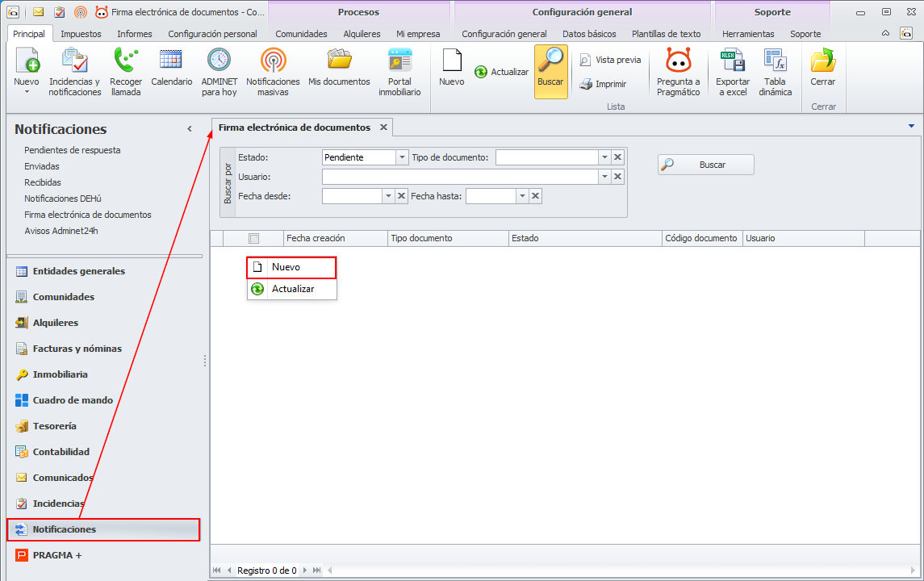Viewport: 924px width, 581px height.
Task: Go to the last record in the navigator
Action: click(x=317, y=570)
